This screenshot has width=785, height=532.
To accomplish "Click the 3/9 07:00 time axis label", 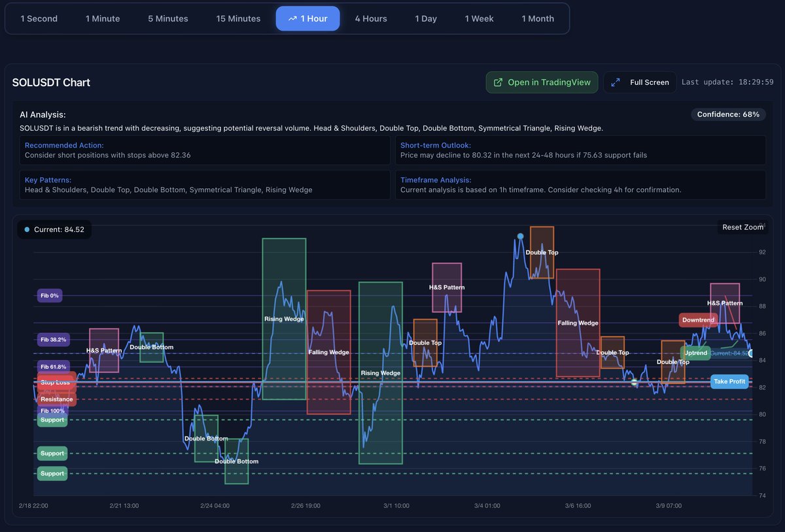I will [669, 505].
